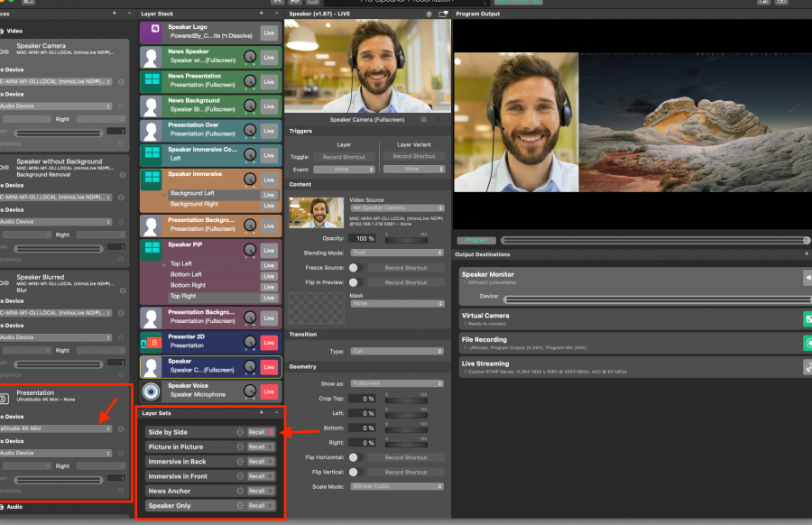
Task: Click round minus icon beside Speaker Camera device
Action: point(121,82)
